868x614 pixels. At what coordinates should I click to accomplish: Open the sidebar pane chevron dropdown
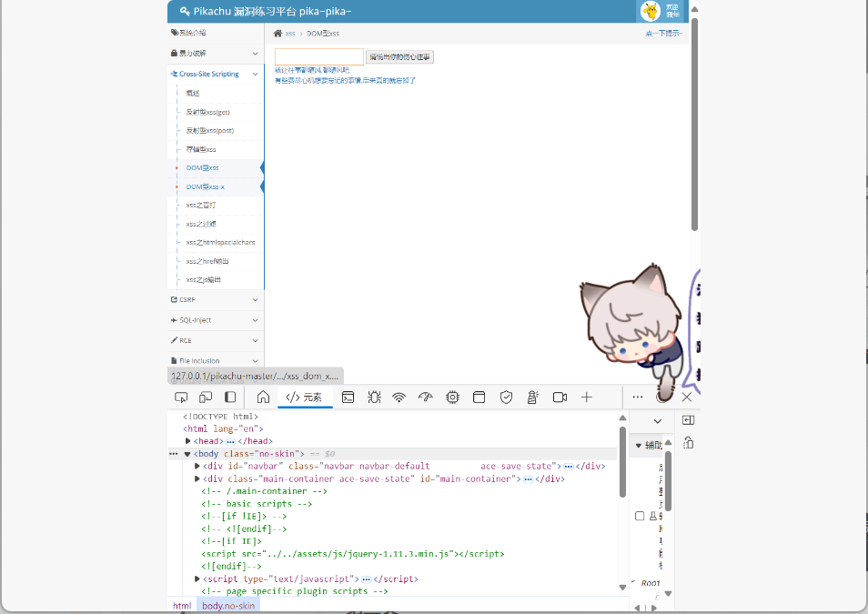coord(658,421)
